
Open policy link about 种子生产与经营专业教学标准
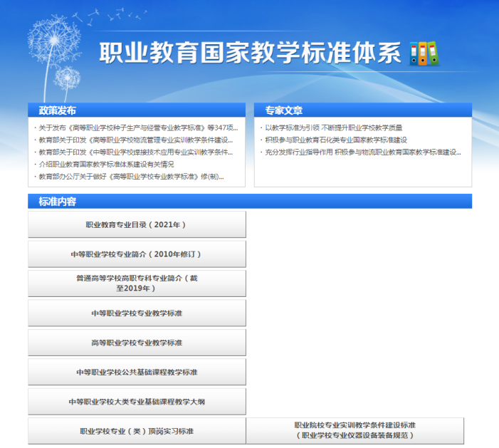point(137,127)
